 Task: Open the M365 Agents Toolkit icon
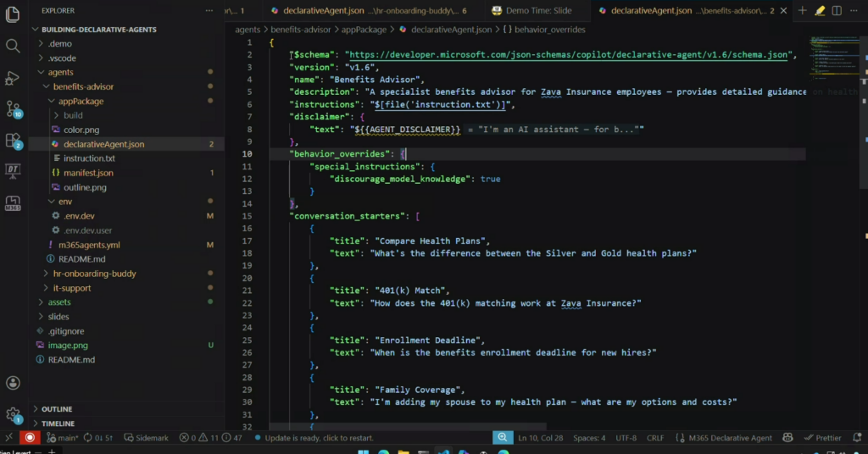pyautogui.click(x=13, y=203)
